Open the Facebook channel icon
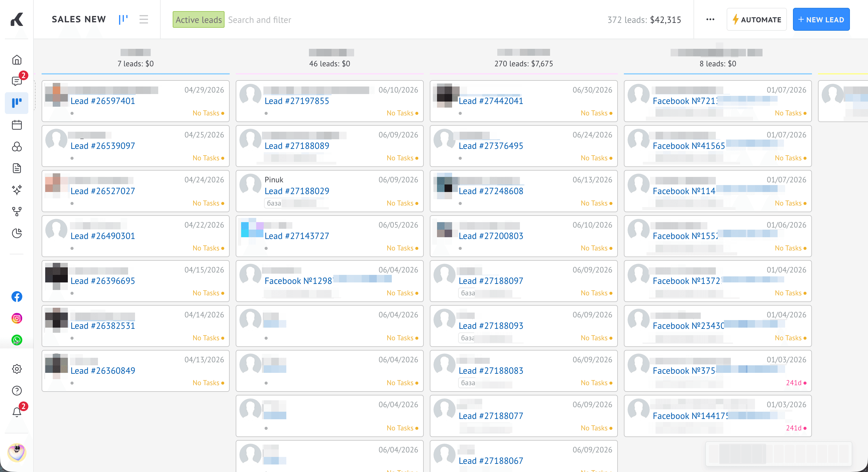The image size is (868, 472). [x=17, y=297]
